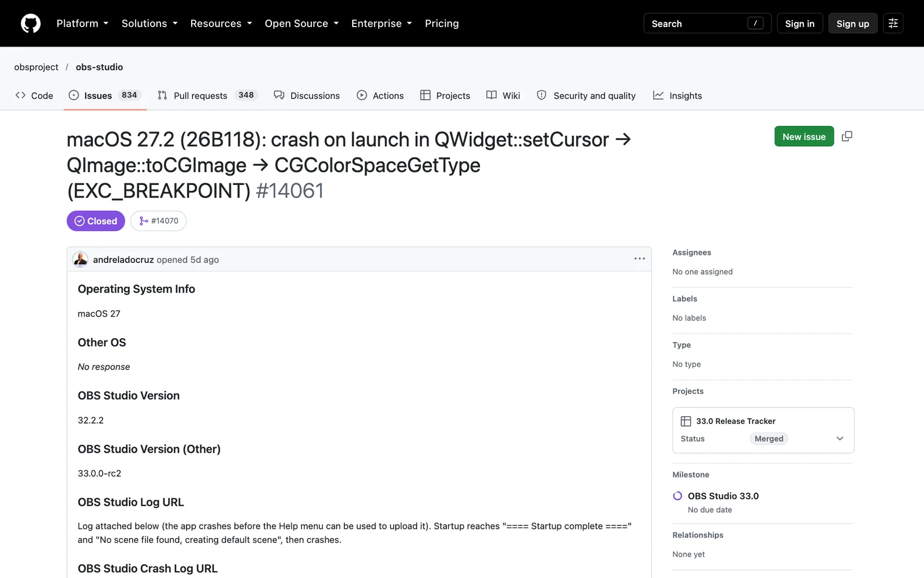Screen dimensions: 924x578
Task: Open the Actions tab
Action: click(x=380, y=95)
